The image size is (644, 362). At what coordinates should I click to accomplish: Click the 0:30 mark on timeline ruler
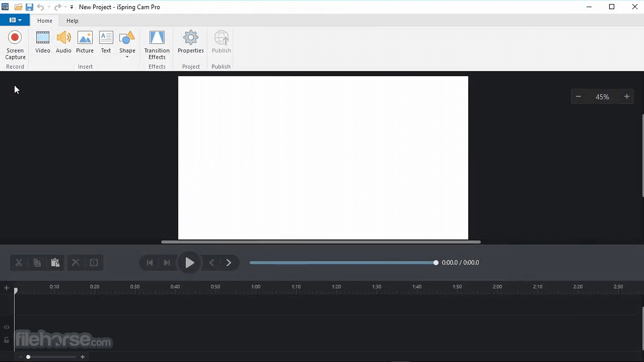135,287
